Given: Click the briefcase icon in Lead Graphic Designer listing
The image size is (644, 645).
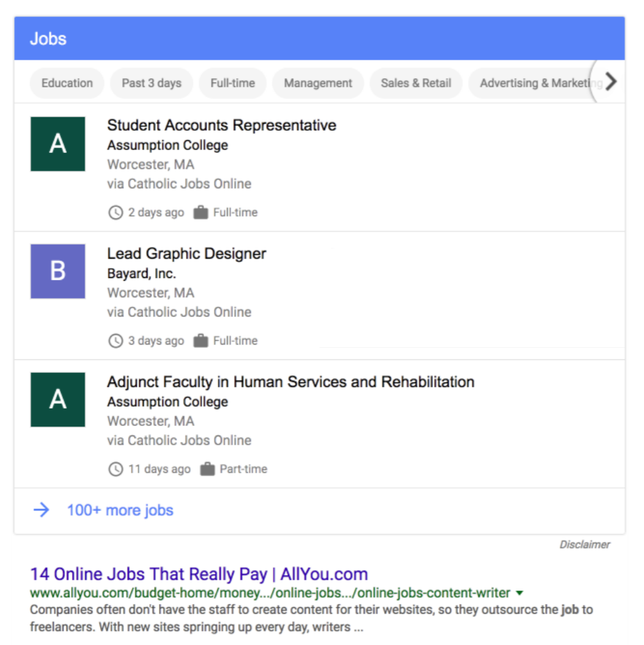Looking at the screenshot, I should [201, 341].
